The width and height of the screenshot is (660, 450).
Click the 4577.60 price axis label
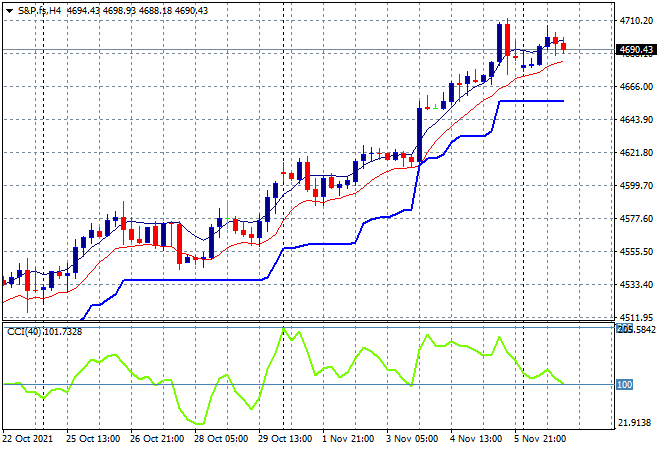636,218
